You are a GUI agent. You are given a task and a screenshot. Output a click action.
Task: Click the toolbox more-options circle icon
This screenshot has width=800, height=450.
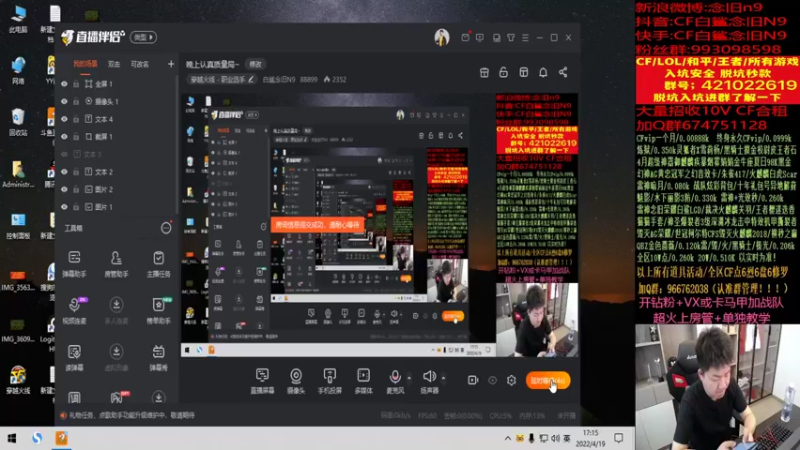(x=166, y=228)
